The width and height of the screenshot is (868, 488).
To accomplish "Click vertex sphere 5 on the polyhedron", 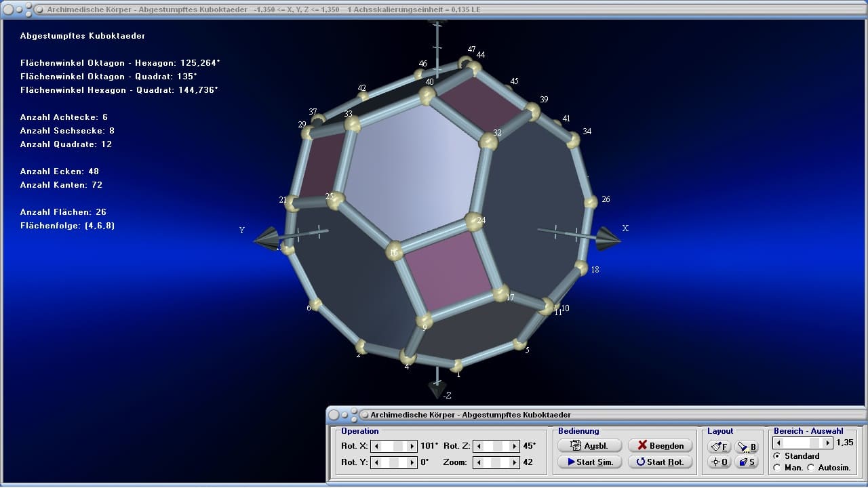I will [x=519, y=344].
